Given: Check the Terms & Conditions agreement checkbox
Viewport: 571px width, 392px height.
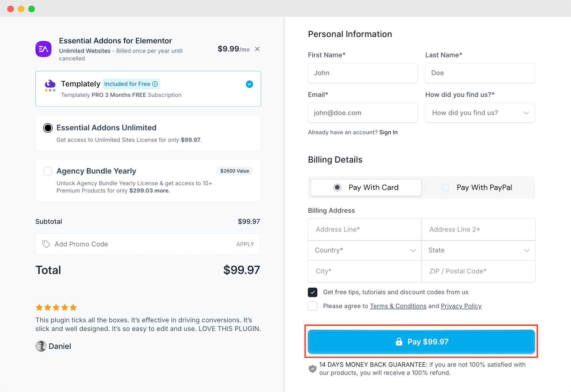Looking at the screenshot, I should point(313,306).
